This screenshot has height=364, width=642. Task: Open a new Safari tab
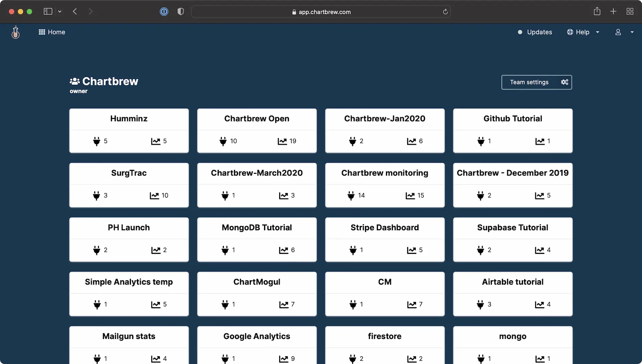point(613,11)
